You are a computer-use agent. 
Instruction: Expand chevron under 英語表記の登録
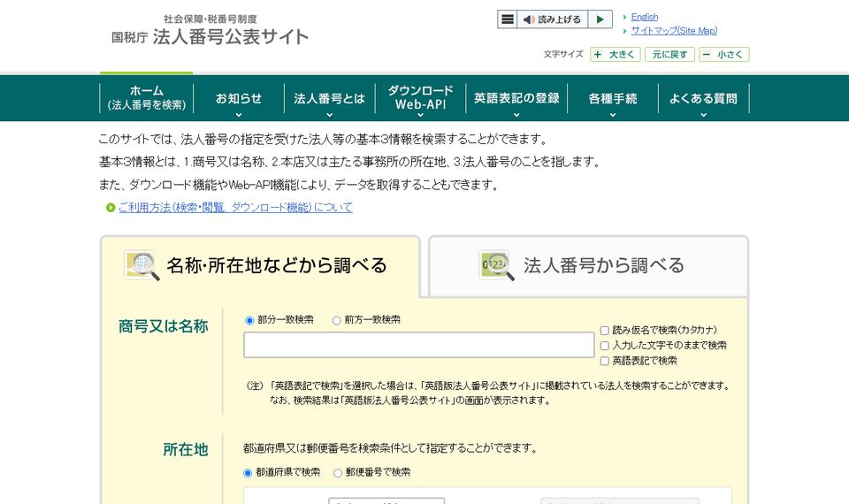pos(516,115)
